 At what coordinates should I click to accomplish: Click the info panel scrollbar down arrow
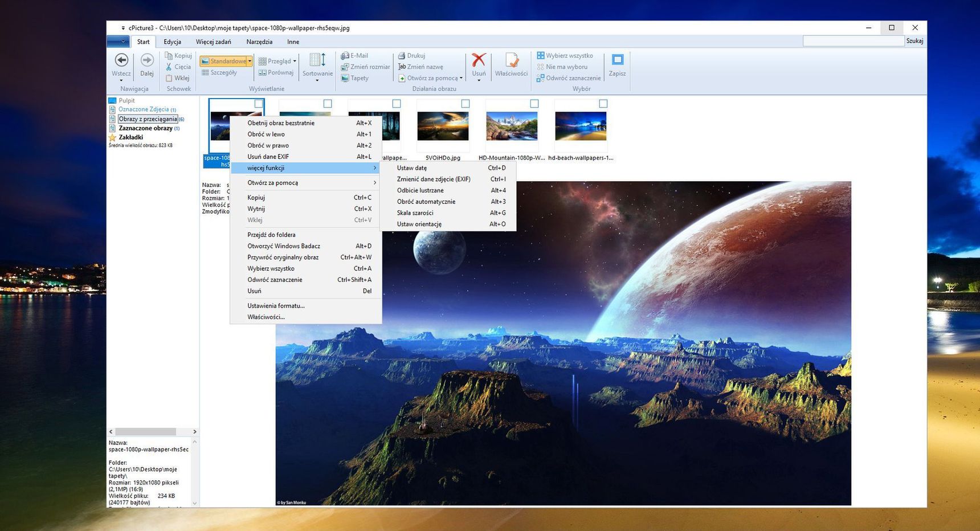pos(195,503)
